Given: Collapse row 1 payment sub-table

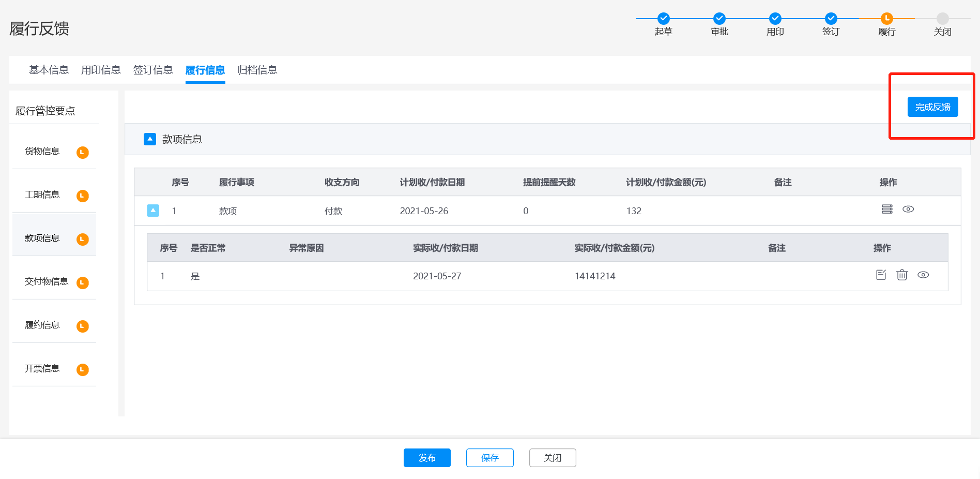Looking at the screenshot, I should 153,211.
